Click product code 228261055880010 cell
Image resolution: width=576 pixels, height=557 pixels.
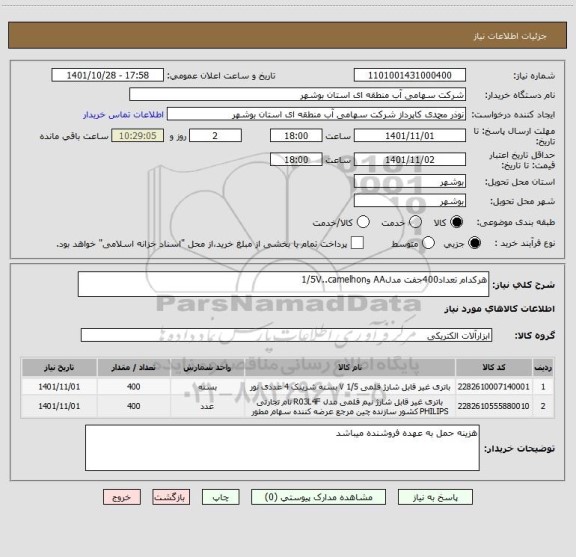coord(494,406)
